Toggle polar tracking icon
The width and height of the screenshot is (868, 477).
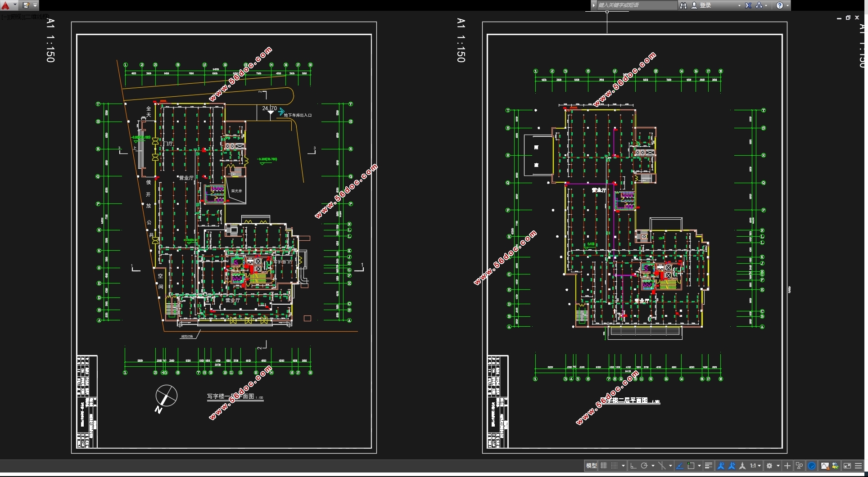tap(644, 466)
